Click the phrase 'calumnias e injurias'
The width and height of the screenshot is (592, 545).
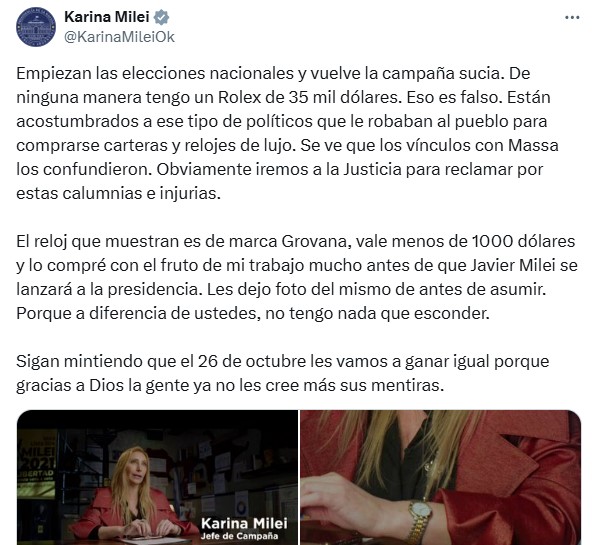141,194
